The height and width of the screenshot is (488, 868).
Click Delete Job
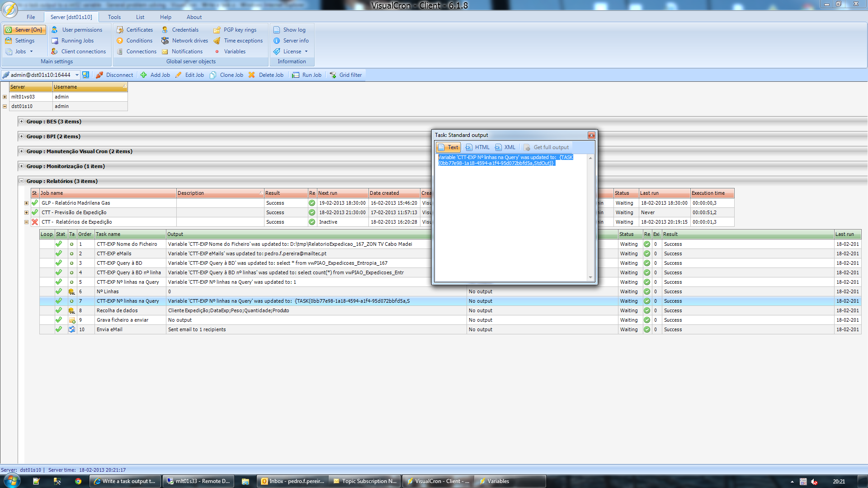pos(266,75)
